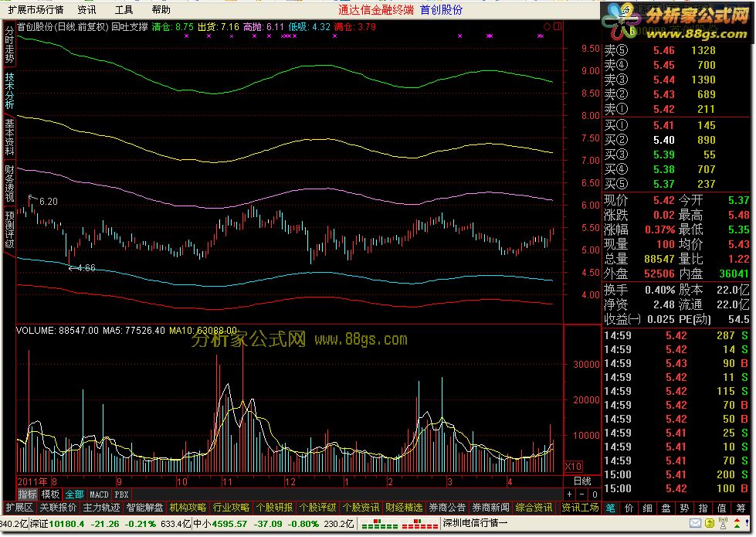Select the 细 tab in right panel
Image resolution: width=756 pixels, height=537 pixels.
[648, 508]
